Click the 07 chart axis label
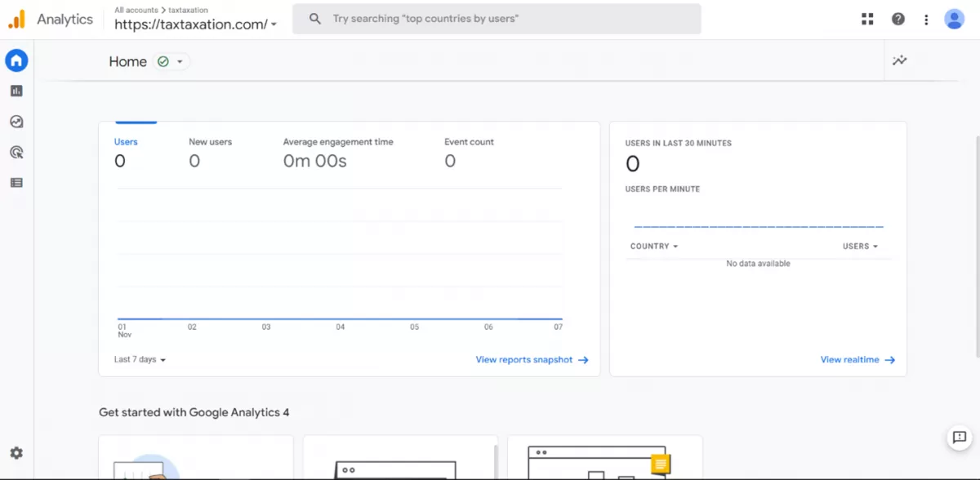Screen dimensions: 980x480 point(558,327)
